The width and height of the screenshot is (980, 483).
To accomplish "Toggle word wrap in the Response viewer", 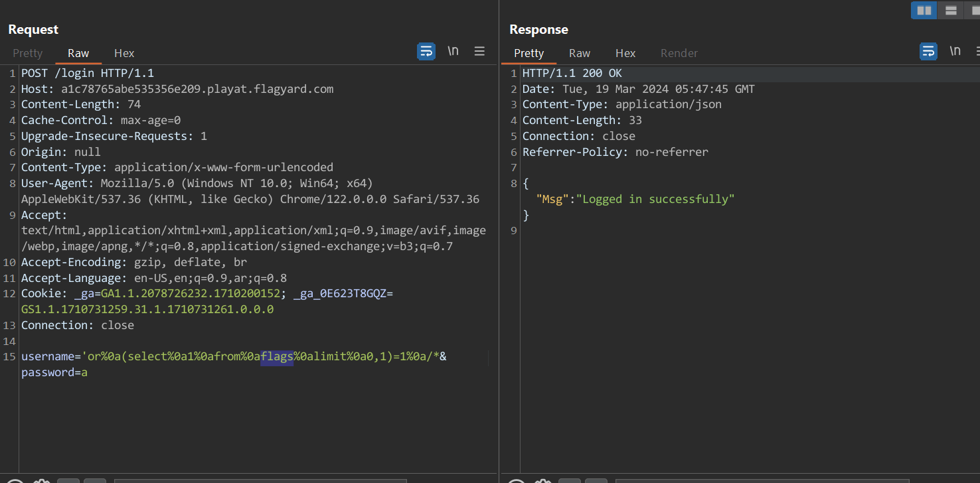I will 928,51.
